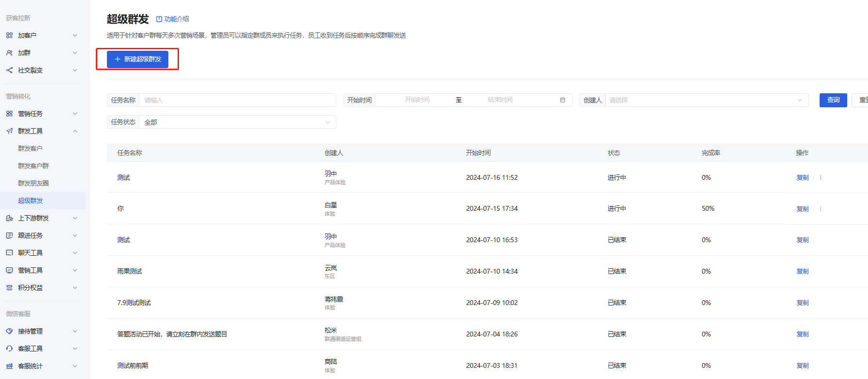
Task: Click the 完成率 column header
Action: [x=711, y=153]
